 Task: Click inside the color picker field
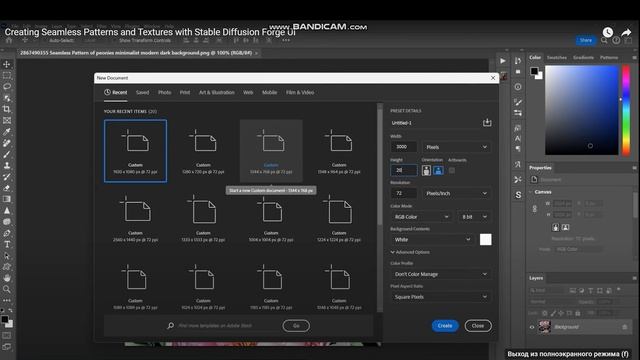point(582,110)
